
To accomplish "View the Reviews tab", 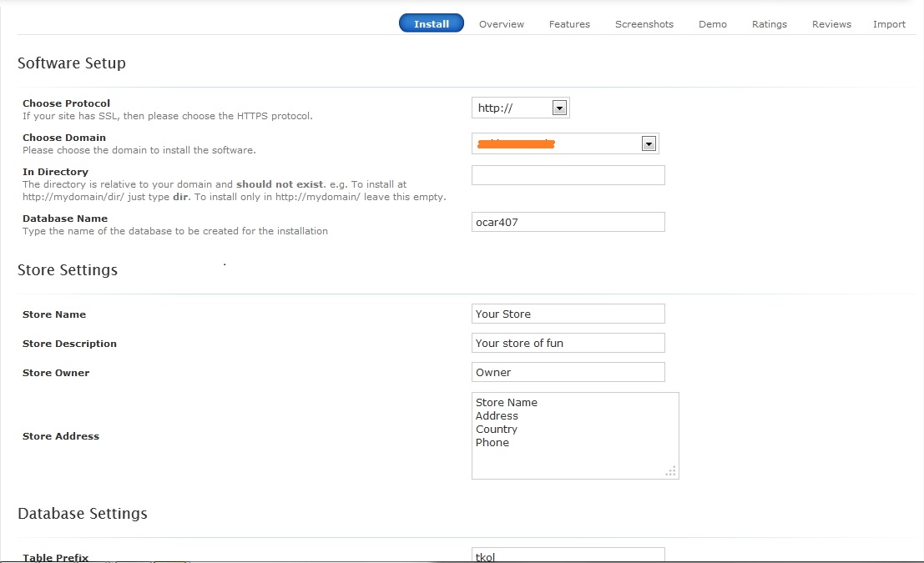I will pyautogui.click(x=831, y=24).
